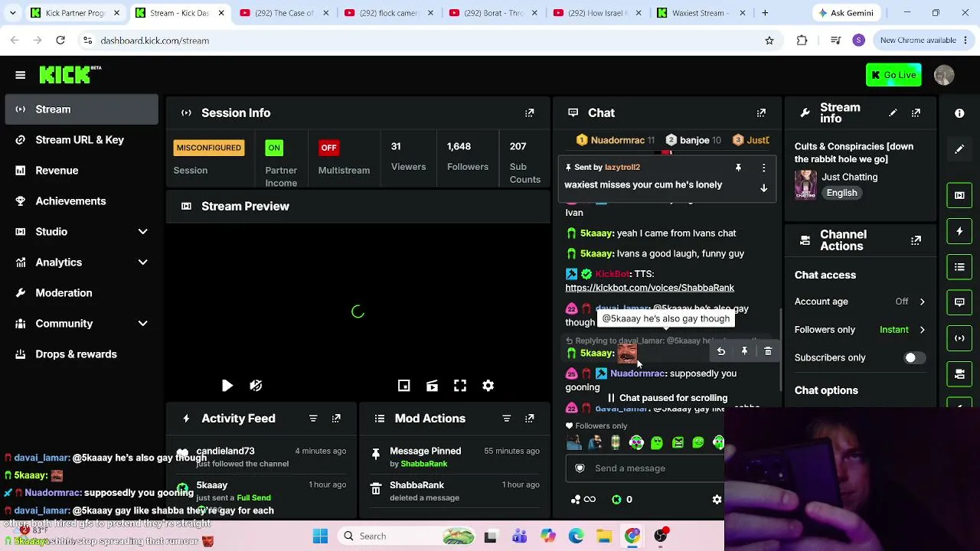Pop out the Activity Feed panel
The width and height of the screenshot is (980, 551).
pos(336,419)
